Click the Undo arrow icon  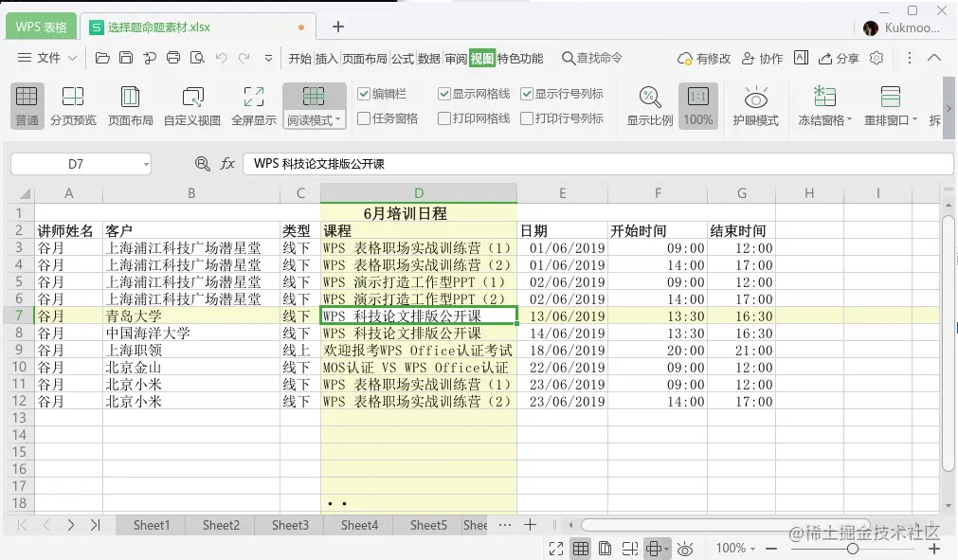221,58
